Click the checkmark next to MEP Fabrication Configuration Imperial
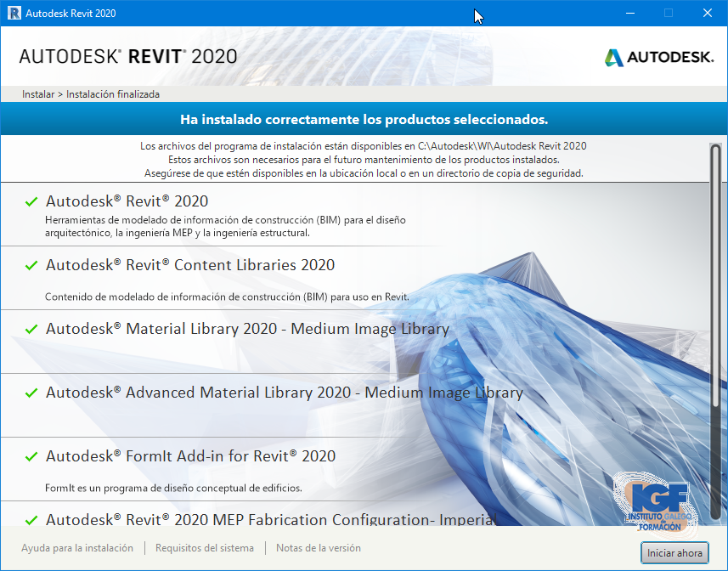The width and height of the screenshot is (728, 571). 31,520
